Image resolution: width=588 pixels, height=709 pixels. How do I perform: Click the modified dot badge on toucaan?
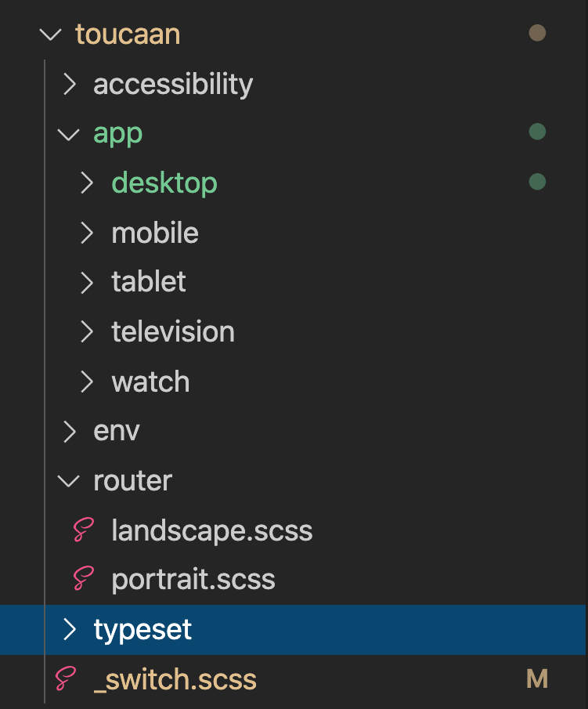pyautogui.click(x=537, y=33)
